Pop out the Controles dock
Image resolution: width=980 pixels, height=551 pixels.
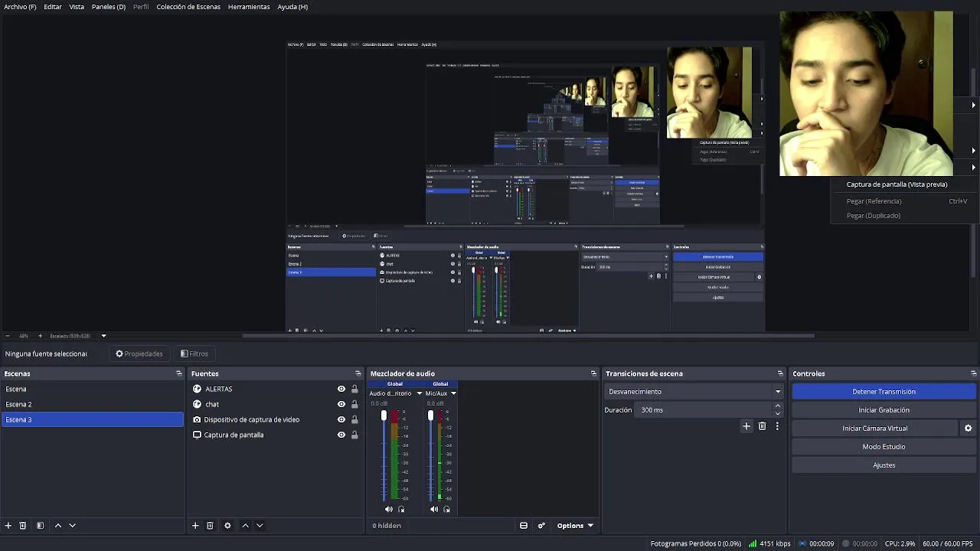tap(973, 373)
